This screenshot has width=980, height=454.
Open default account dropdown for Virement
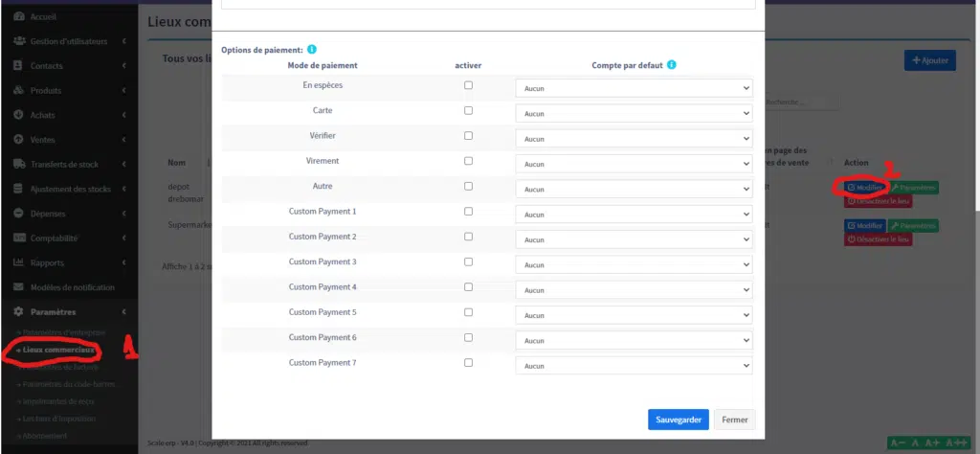coord(634,164)
